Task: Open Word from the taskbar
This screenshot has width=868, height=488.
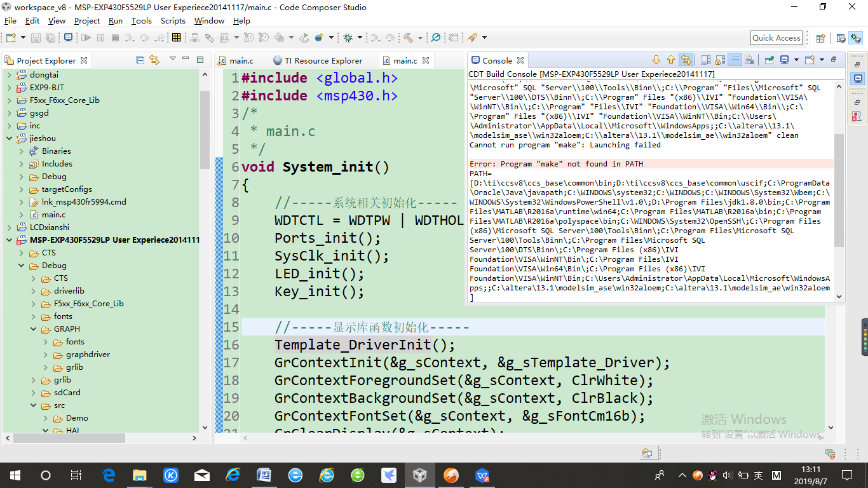Action: click(264, 475)
